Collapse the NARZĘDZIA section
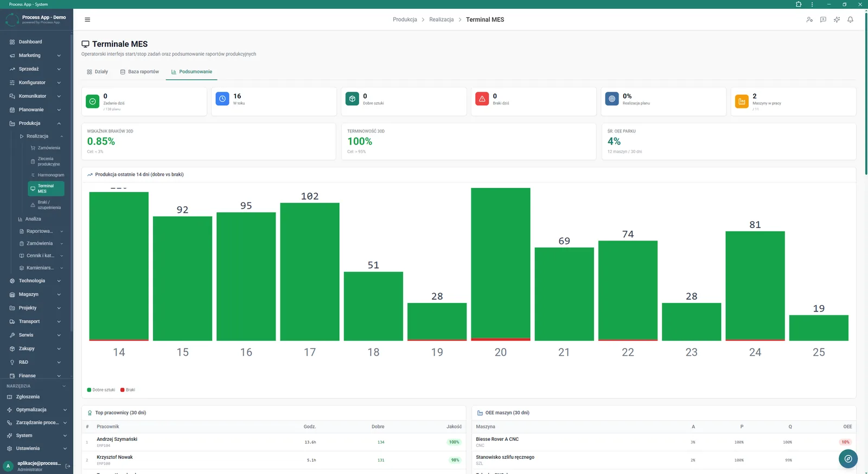Image resolution: width=868 pixels, height=474 pixels. pos(36,386)
